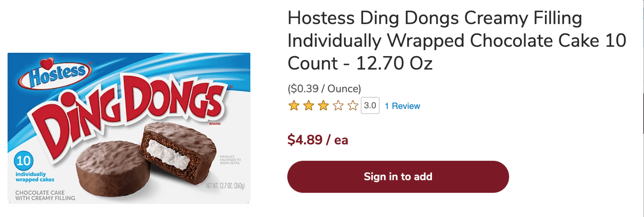Click the halved cake with cream filling
The height and width of the screenshot is (217, 644).
point(179,152)
